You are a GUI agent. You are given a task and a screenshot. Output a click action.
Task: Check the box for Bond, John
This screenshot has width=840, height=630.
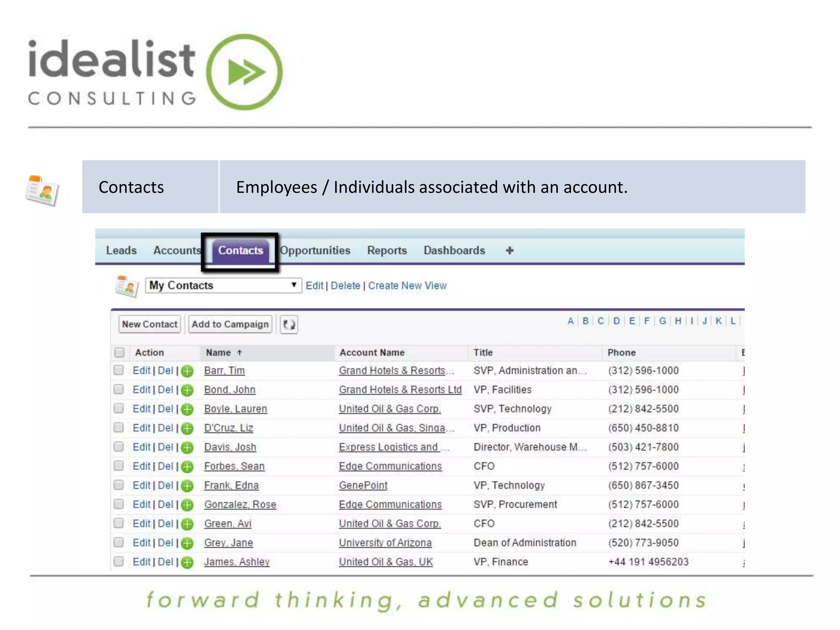[119, 389]
